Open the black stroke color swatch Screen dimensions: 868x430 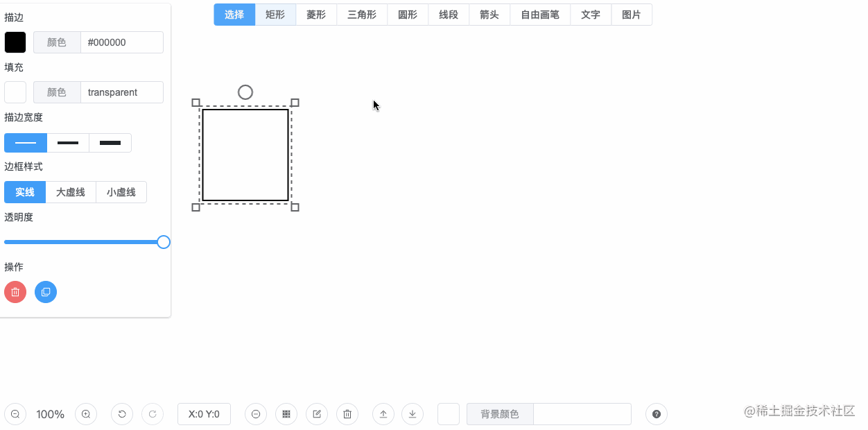tap(15, 42)
